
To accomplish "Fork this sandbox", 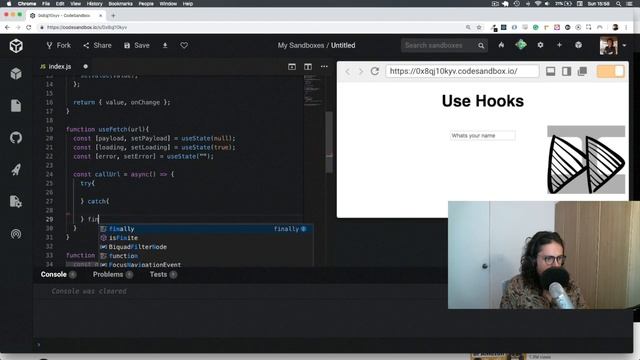I will point(58,45).
